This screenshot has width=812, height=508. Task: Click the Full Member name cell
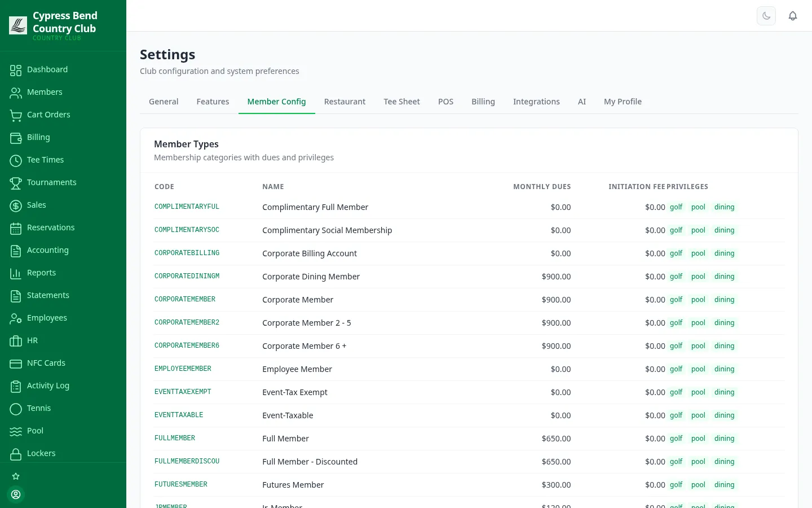[285, 439]
